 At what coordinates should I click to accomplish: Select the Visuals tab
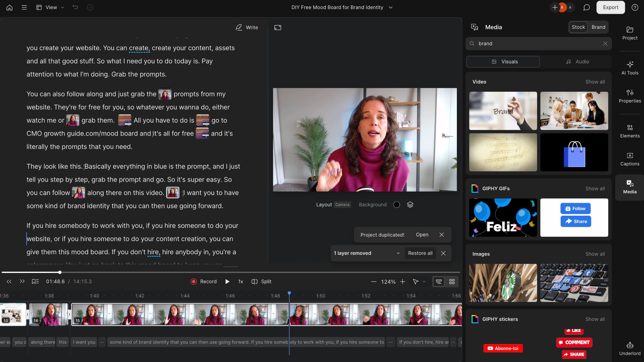pyautogui.click(x=503, y=62)
